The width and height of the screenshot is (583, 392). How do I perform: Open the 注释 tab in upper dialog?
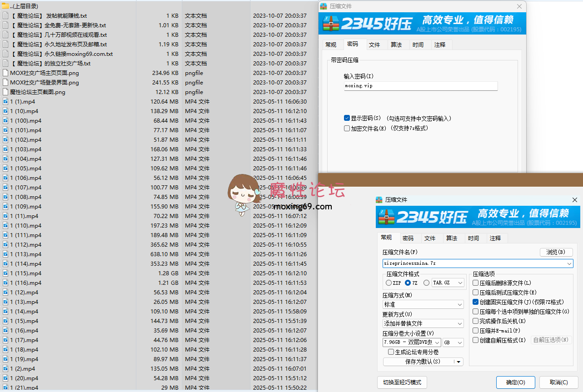[440, 45]
